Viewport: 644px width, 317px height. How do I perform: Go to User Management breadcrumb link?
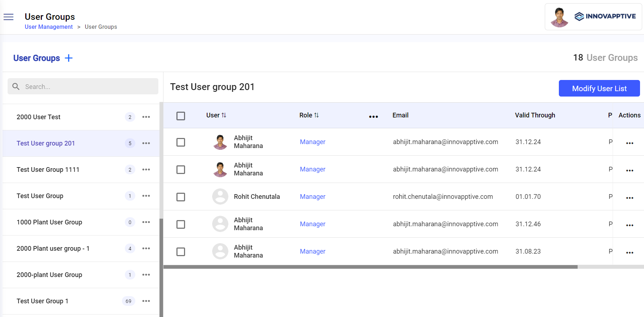click(49, 27)
